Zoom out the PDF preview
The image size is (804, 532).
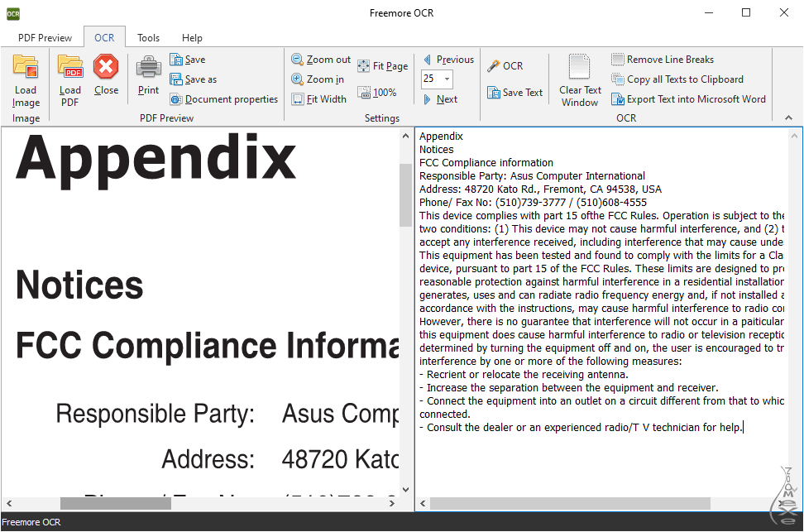pos(321,60)
